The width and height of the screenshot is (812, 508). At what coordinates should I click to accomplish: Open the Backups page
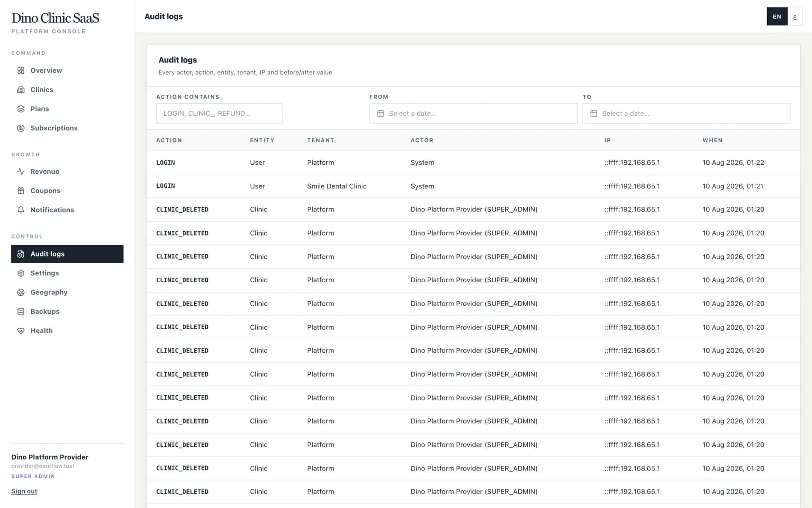tap(67, 312)
